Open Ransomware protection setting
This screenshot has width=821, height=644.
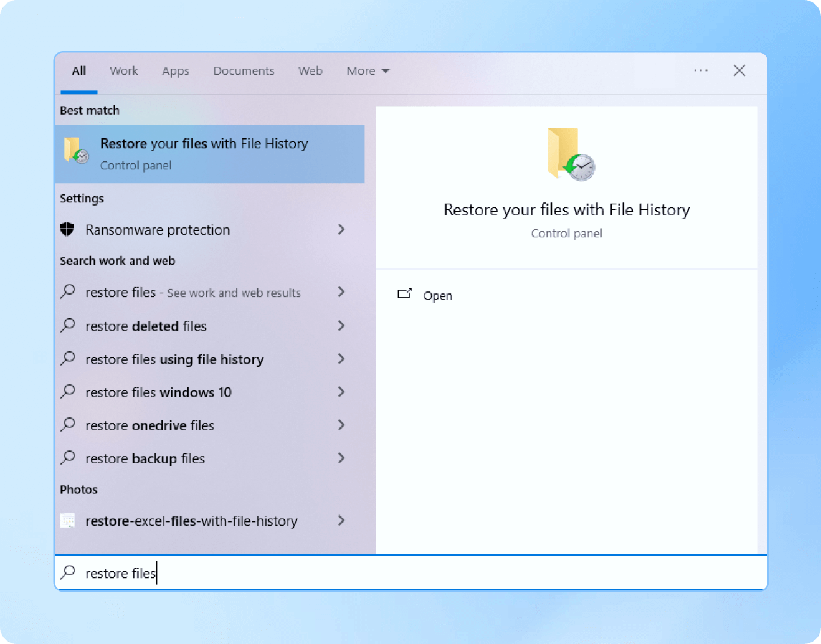pos(210,230)
